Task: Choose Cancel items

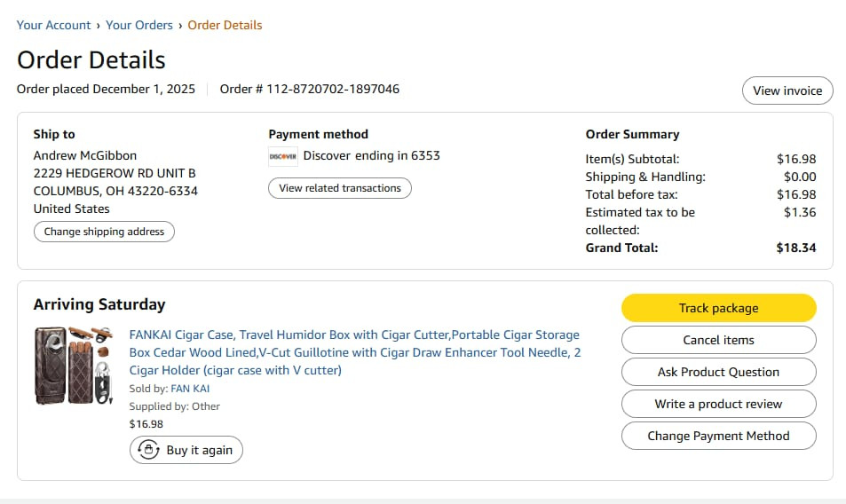Action: (719, 340)
